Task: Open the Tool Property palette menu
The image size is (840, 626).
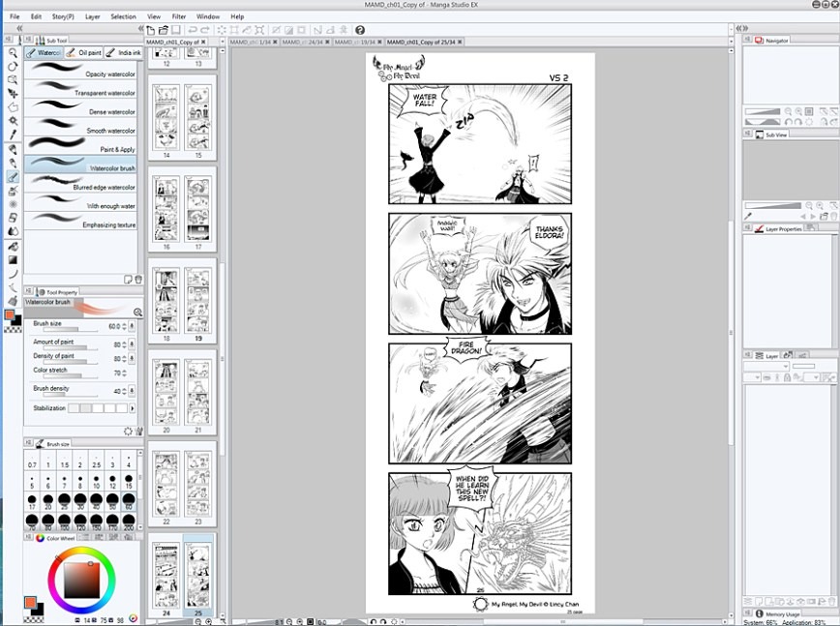Action: click(x=29, y=291)
